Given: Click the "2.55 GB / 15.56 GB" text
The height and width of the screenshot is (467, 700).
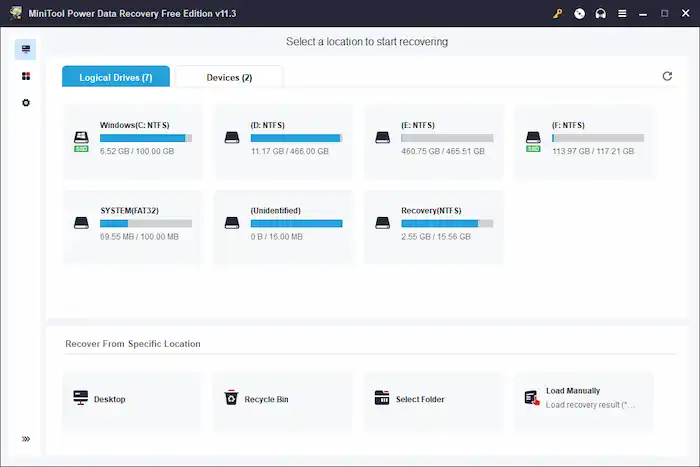Looking at the screenshot, I should pyautogui.click(x=436, y=237).
